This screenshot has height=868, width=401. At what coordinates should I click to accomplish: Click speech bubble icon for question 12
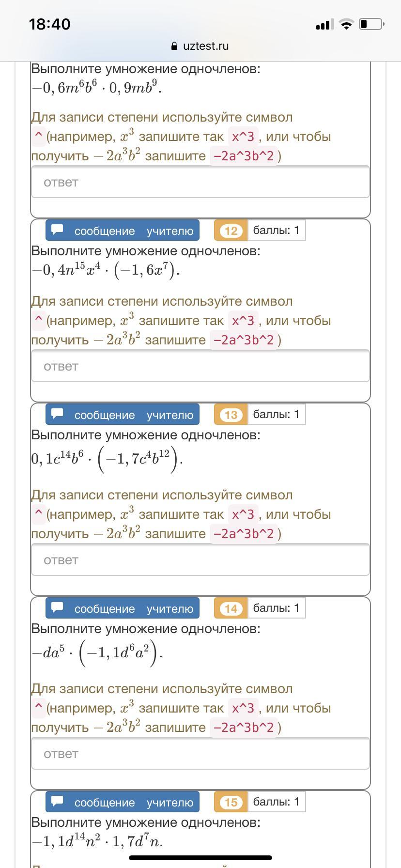(x=58, y=229)
